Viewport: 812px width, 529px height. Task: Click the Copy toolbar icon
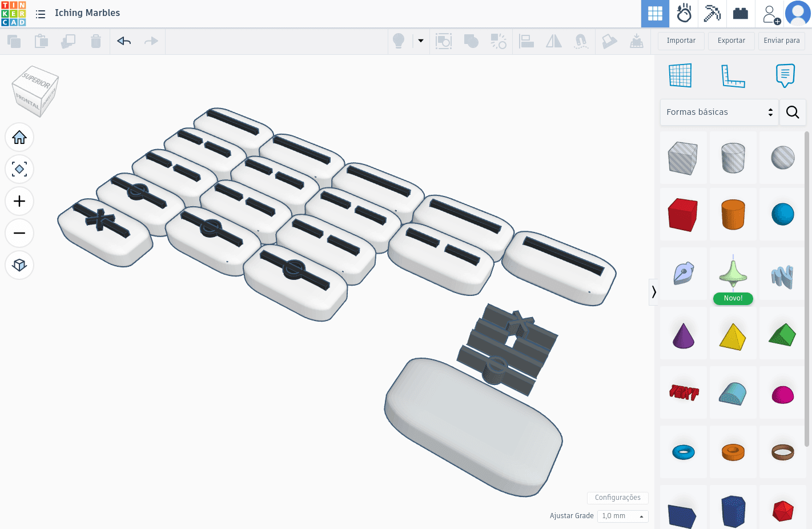(x=14, y=41)
